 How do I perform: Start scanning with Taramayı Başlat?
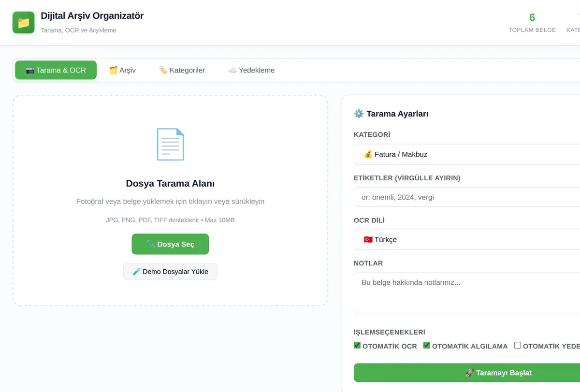[467, 373]
